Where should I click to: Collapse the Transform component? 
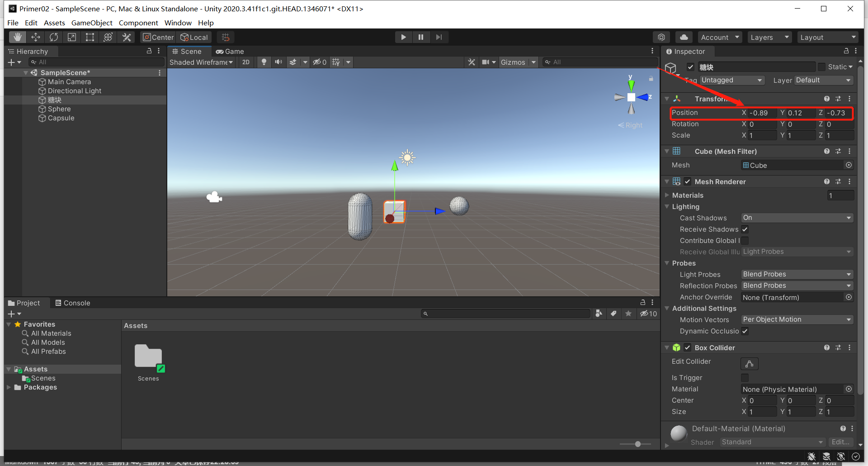coord(667,99)
